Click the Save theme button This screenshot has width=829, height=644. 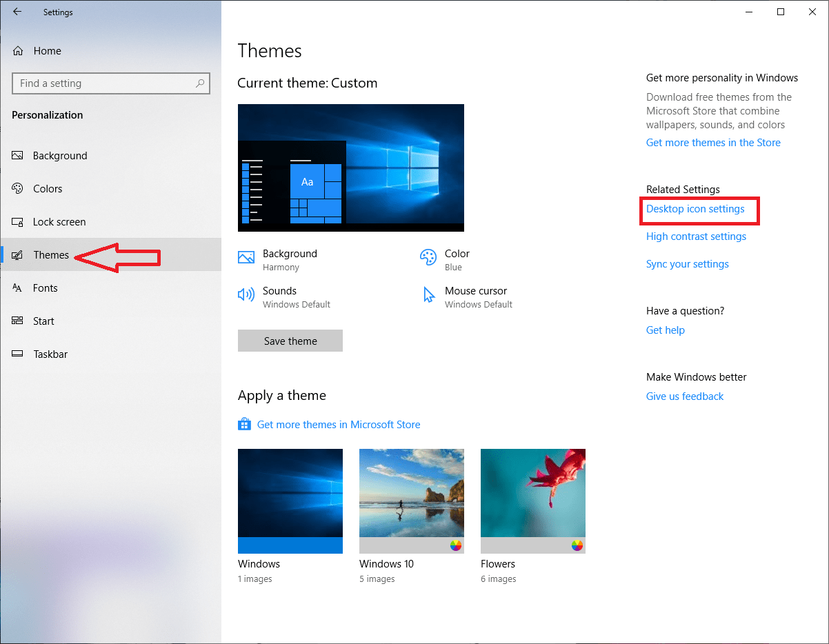(x=290, y=341)
